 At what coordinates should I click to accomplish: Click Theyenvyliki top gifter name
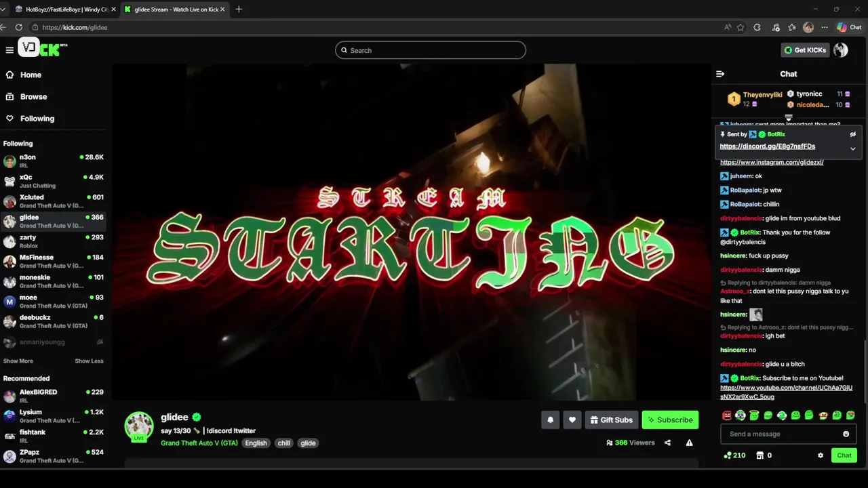762,95
